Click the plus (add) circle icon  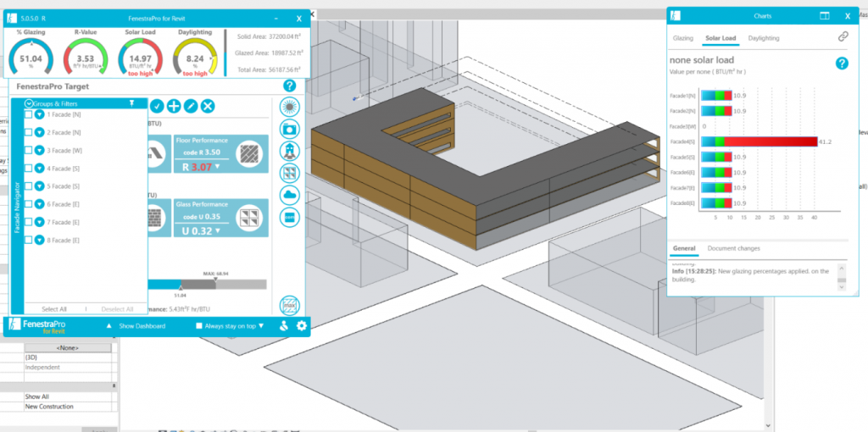tap(174, 106)
